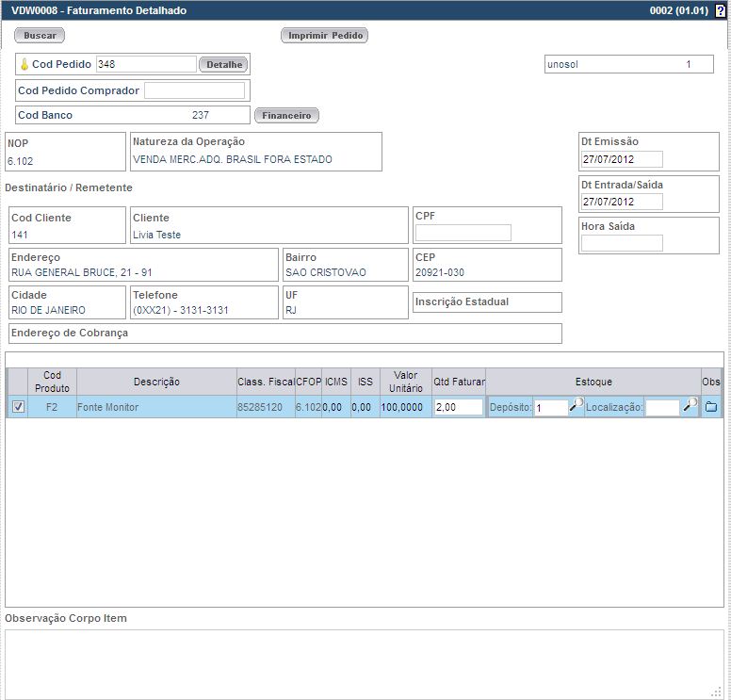The image size is (731, 700).
Task: Toggle the checkbox for product F2
Action: click(19, 407)
